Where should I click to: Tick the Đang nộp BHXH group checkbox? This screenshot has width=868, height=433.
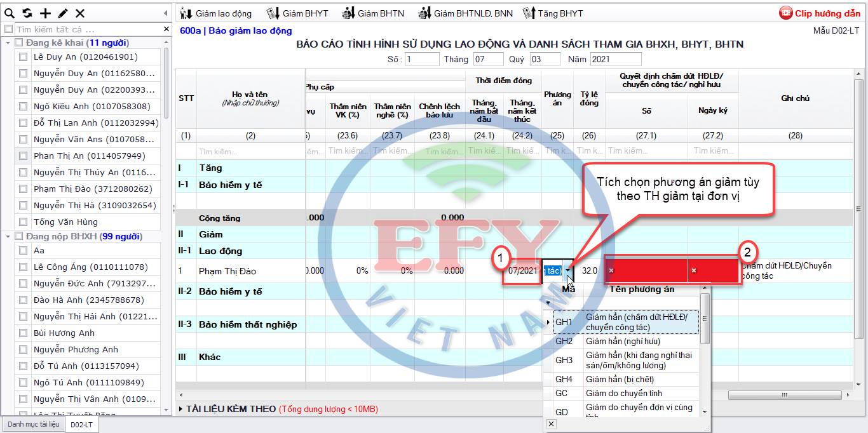click(19, 236)
